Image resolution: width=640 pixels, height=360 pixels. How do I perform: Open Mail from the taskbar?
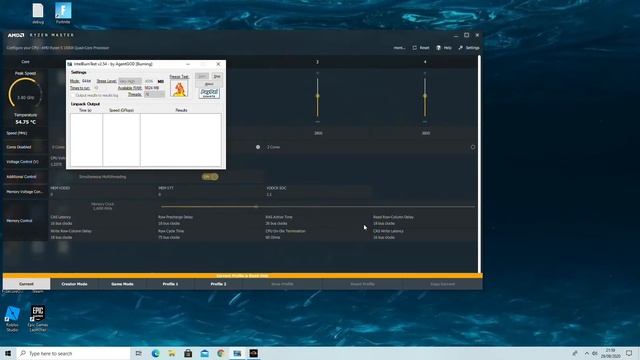point(204,353)
